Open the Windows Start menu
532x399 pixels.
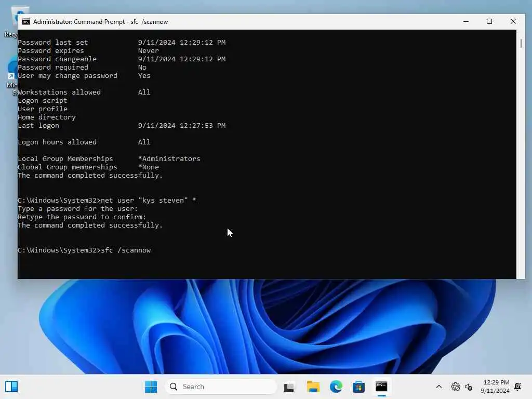(x=151, y=387)
